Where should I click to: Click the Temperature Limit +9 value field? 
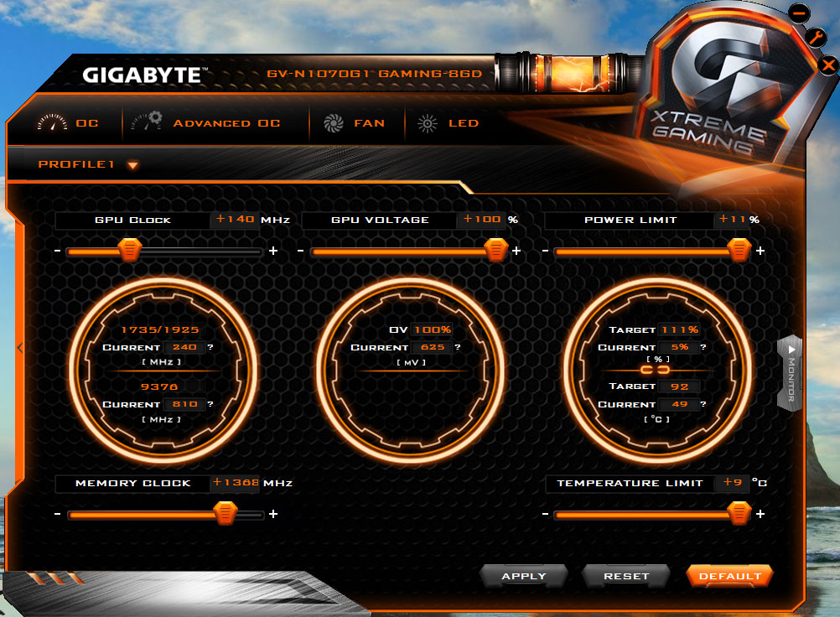point(733,483)
